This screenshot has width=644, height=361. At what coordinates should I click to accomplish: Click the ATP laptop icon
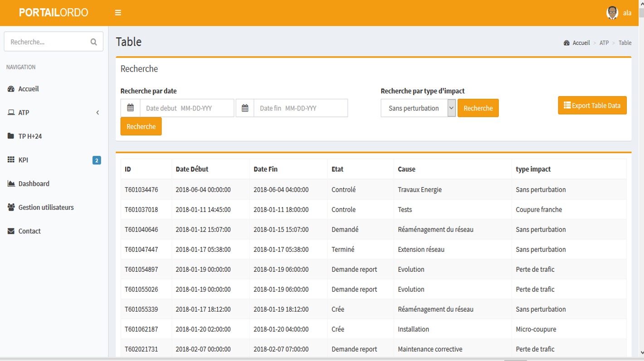[x=11, y=112]
